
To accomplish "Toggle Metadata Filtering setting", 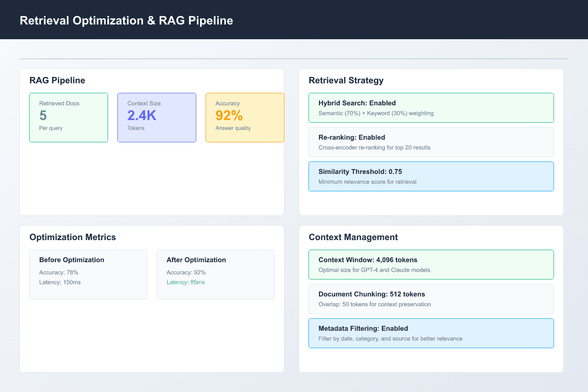I will point(431,333).
